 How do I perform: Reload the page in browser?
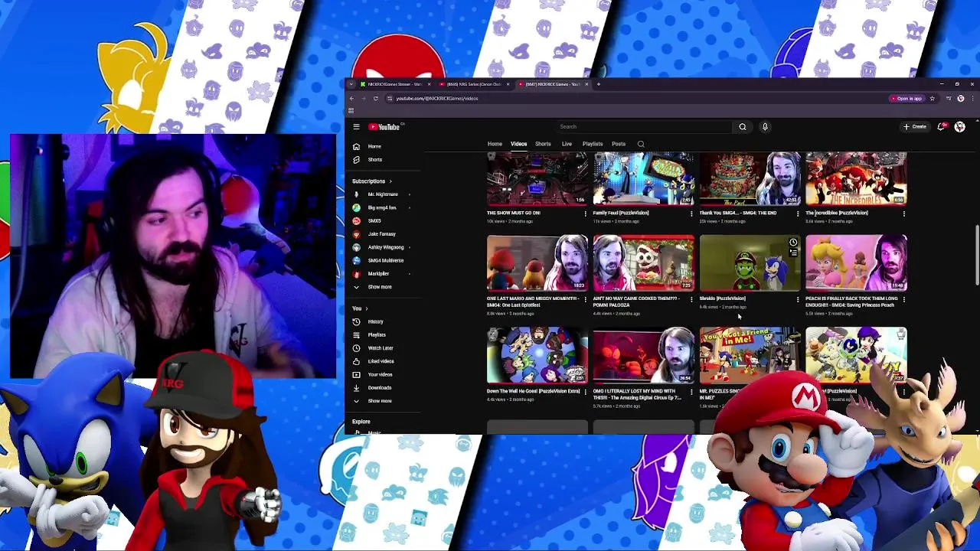click(x=375, y=99)
